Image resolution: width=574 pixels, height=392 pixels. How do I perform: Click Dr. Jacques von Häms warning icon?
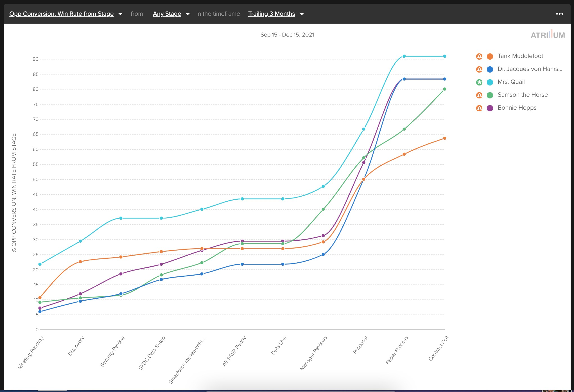pyautogui.click(x=479, y=69)
